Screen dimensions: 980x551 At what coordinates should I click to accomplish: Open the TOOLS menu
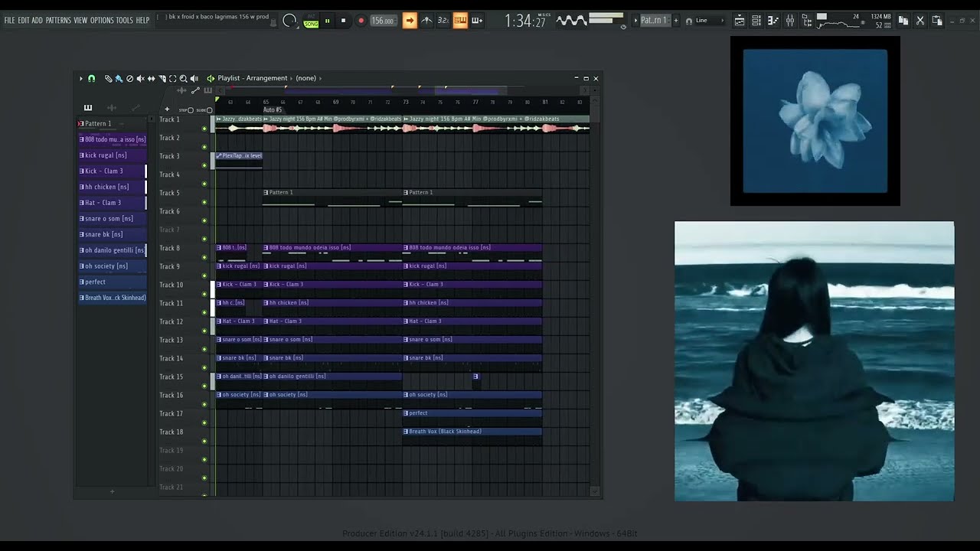tap(124, 21)
